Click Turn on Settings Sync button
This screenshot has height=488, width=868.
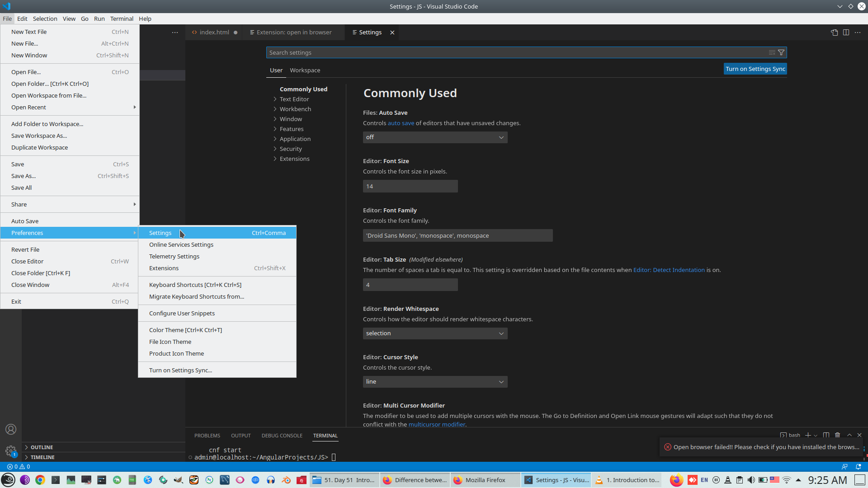click(x=755, y=69)
